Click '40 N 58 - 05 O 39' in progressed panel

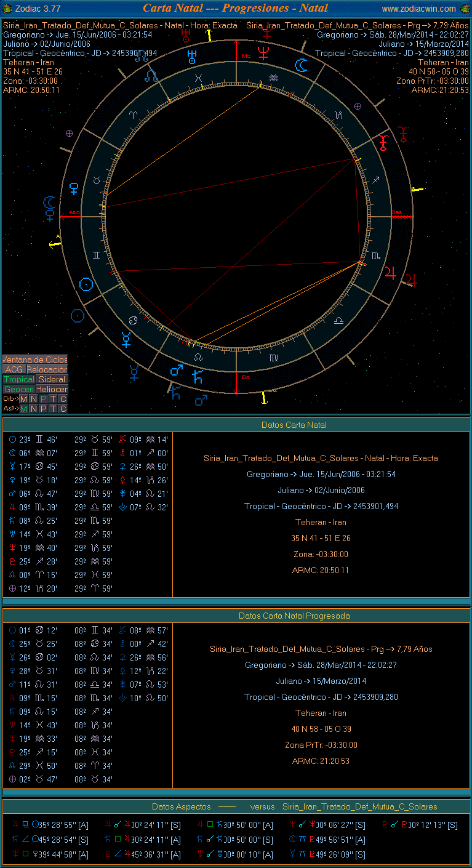click(320, 729)
